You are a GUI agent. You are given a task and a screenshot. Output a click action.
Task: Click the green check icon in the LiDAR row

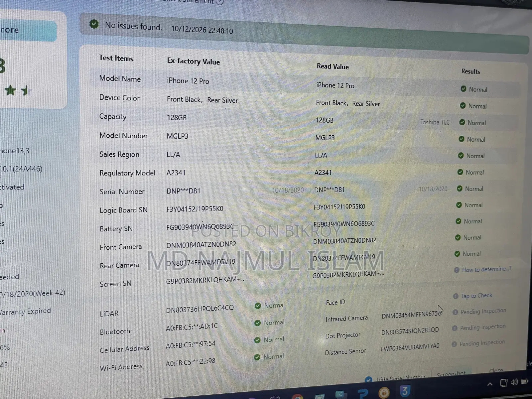pos(258,306)
